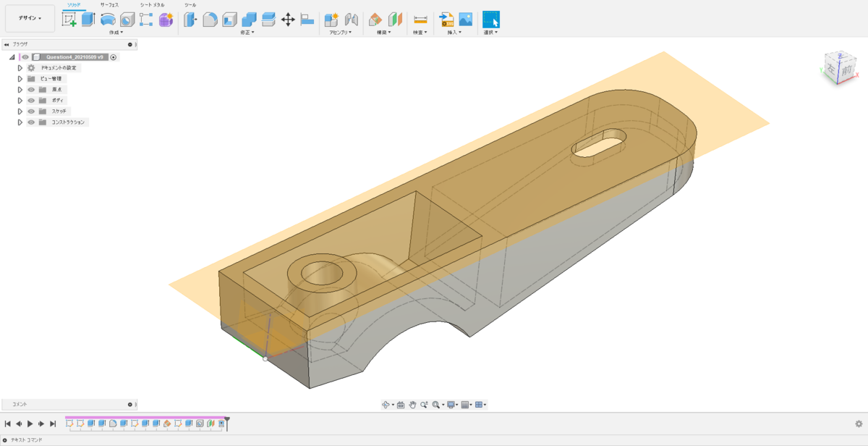Select the Joint tool
868x446 pixels.
coord(351,20)
